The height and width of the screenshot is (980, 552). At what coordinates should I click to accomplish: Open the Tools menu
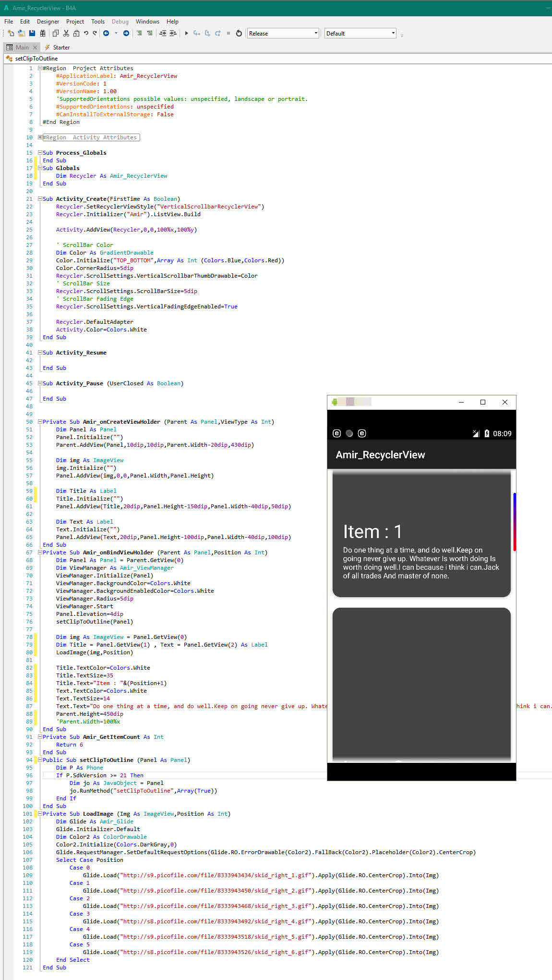coord(98,22)
